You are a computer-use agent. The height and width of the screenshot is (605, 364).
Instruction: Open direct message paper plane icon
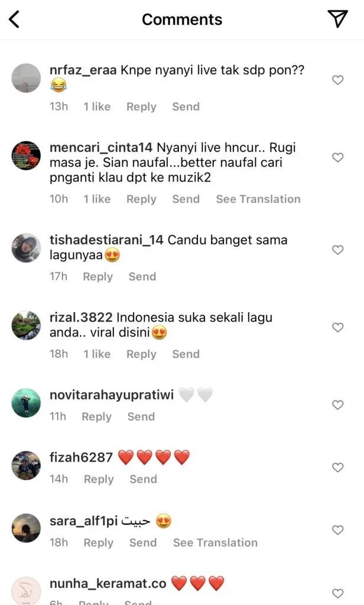[338, 19]
